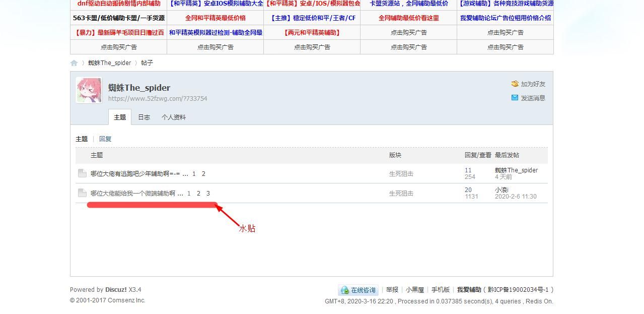
Task: Open ad 【暴力】最新薅羊毛项目日撸过百
Action: [x=119, y=32]
